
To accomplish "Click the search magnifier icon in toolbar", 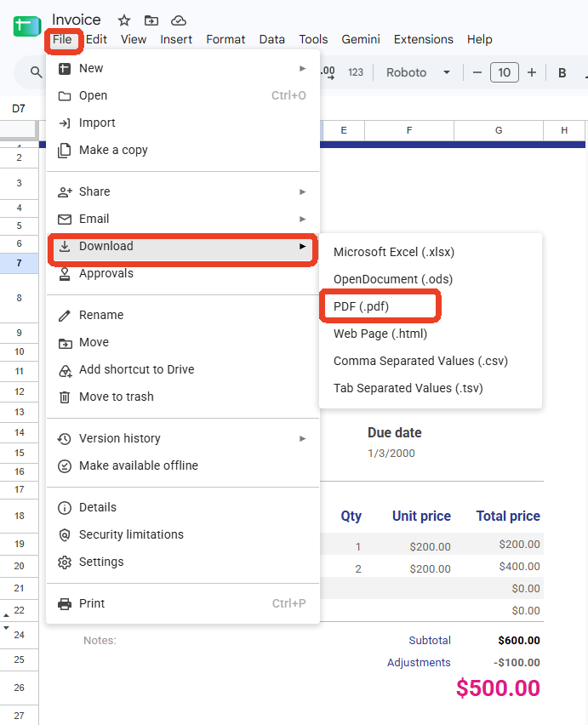I will (36, 72).
